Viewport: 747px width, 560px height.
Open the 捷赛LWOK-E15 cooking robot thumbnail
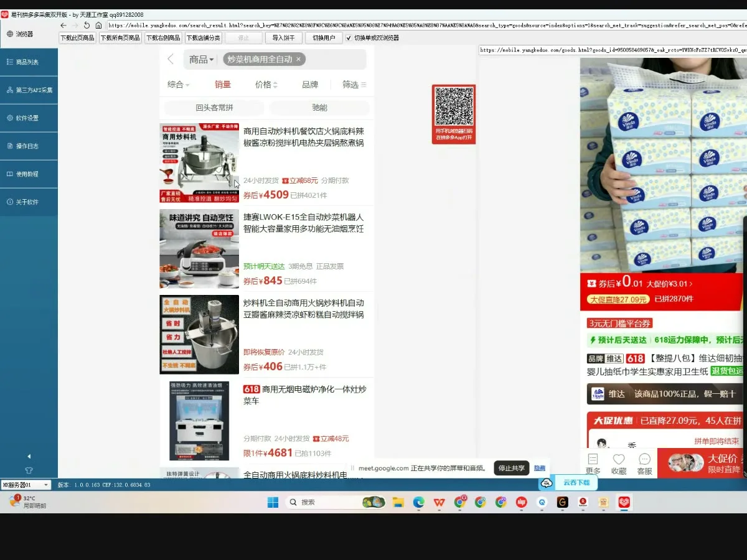coord(199,249)
